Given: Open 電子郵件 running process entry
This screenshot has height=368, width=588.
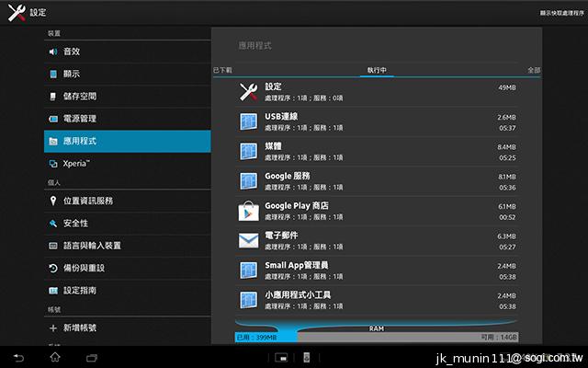Looking at the screenshot, I should click(377, 241).
